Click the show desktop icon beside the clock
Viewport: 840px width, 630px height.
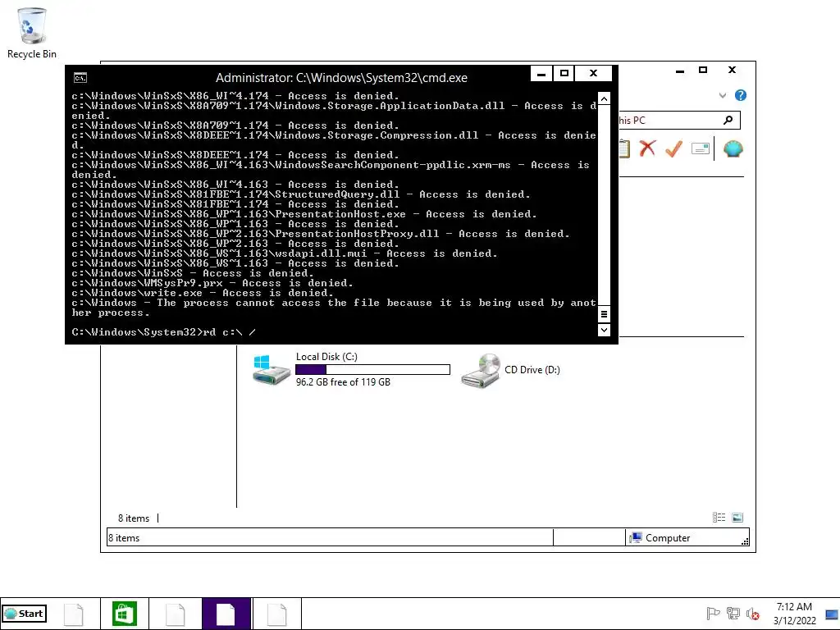point(832,614)
